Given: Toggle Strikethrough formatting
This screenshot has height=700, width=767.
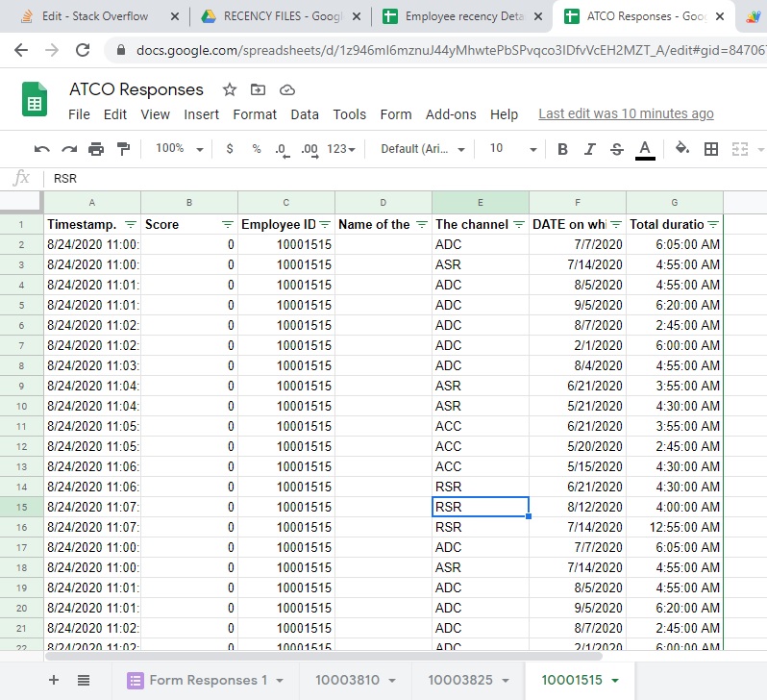Looking at the screenshot, I should (x=617, y=149).
